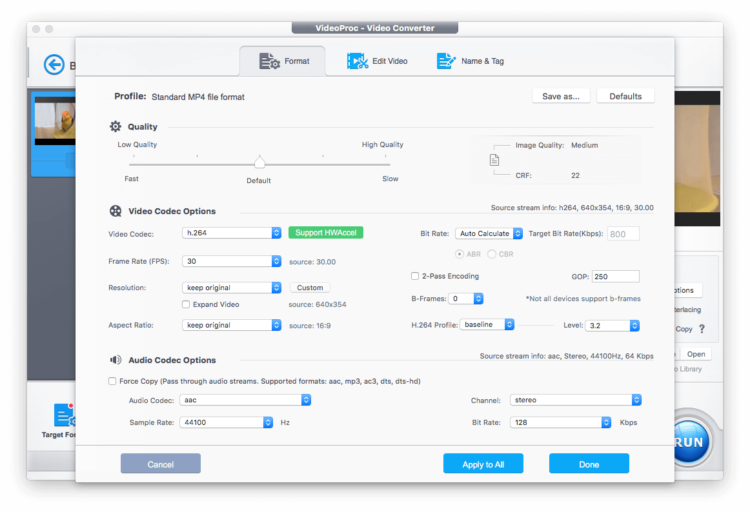Viewport: 750px width, 512px height.
Task: Click the question mark help icon
Action: pos(702,329)
